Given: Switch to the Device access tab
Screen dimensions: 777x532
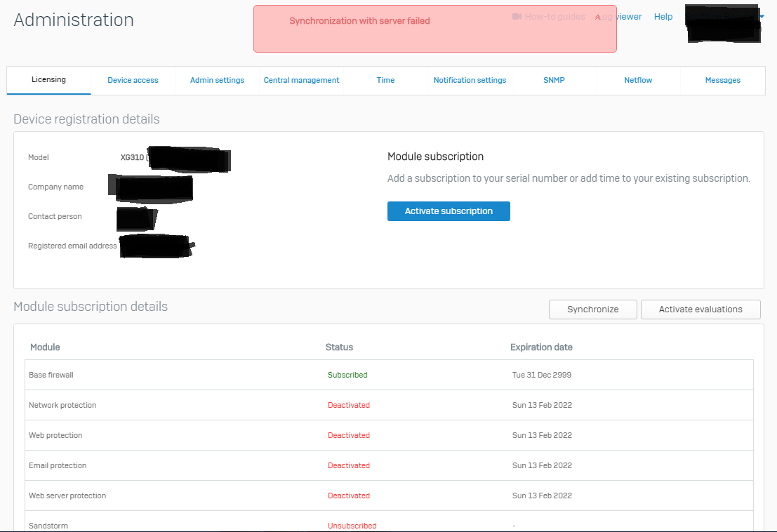Looking at the screenshot, I should tap(133, 80).
